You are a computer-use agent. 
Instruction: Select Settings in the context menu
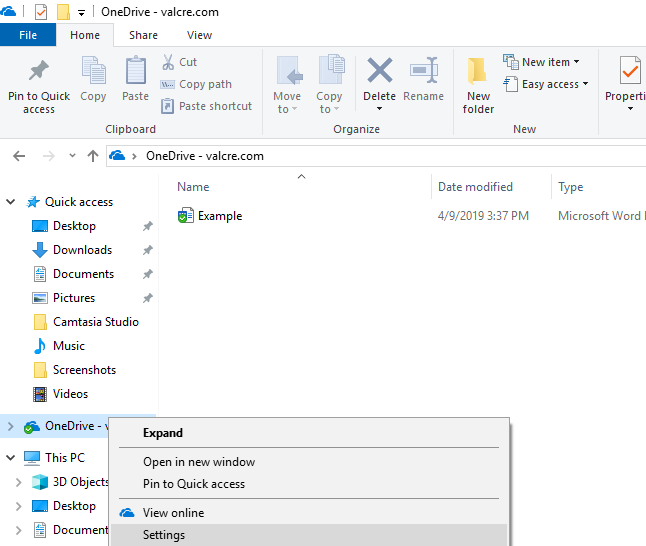coord(164,535)
